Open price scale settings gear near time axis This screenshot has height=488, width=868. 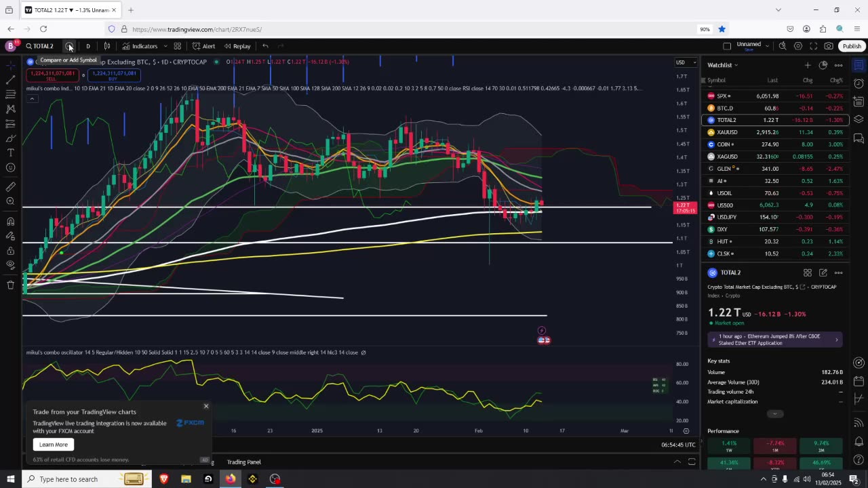[686, 431]
